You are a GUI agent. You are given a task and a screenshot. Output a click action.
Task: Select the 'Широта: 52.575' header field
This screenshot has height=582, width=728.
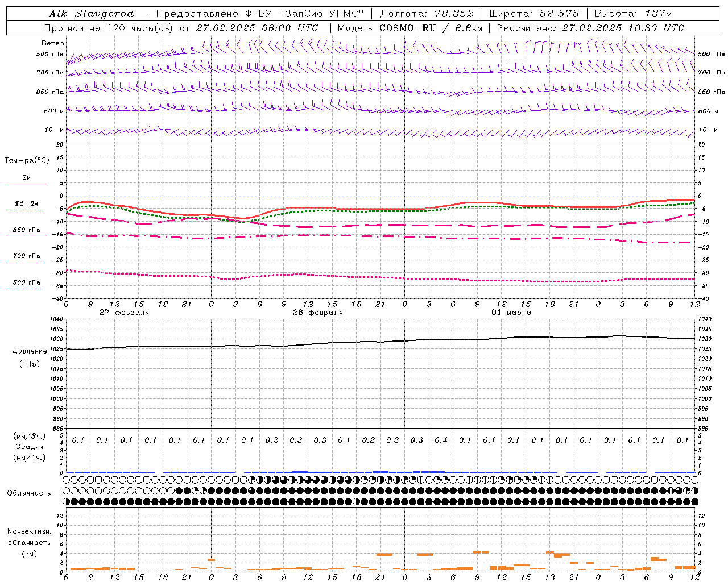click(x=534, y=14)
